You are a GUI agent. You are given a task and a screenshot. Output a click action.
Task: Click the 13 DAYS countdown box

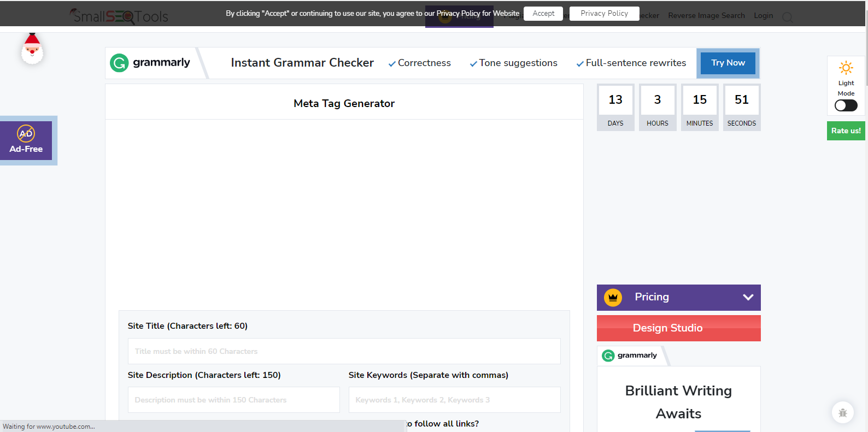[615, 107]
